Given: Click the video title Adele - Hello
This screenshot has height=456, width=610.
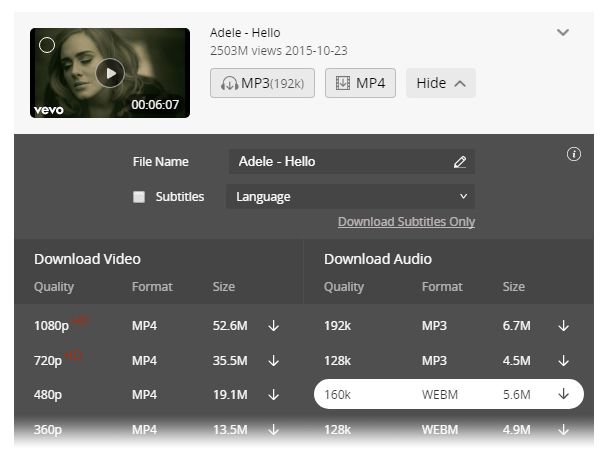Looking at the screenshot, I should coord(245,33).
